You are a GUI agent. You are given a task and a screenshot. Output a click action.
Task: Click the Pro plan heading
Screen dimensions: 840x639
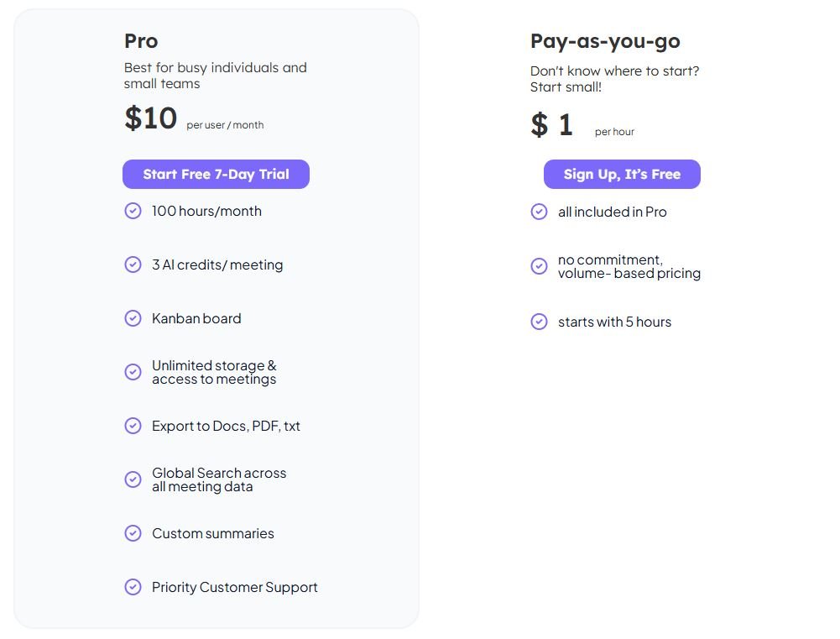(141, 40)
